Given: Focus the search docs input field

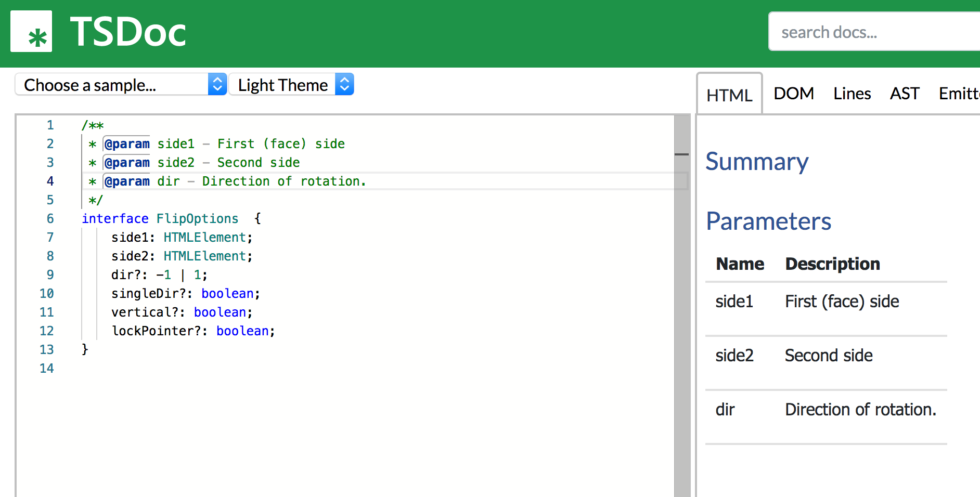Looking at the screenshot, I should click(875, 32).
